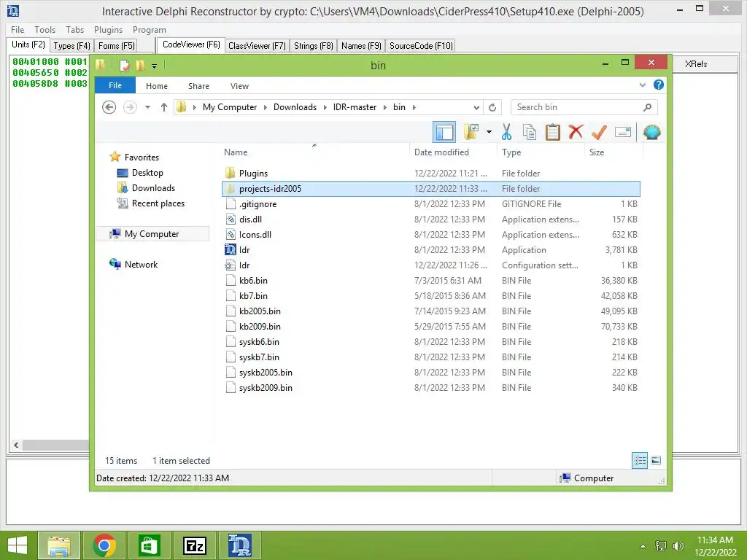
Task: Click My Computer in the breadcrumb path
Action: (x=230, y=107)
